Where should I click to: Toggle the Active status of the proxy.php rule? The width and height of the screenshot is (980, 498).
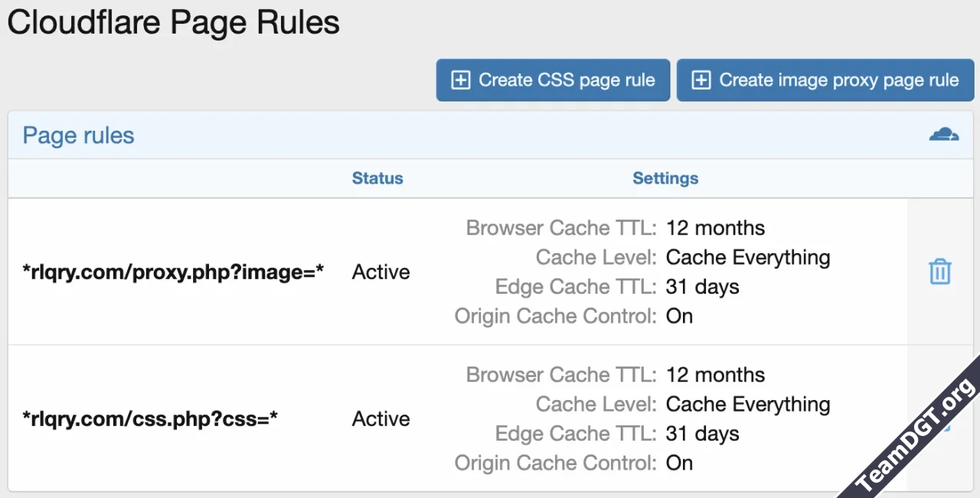(381, 272)
